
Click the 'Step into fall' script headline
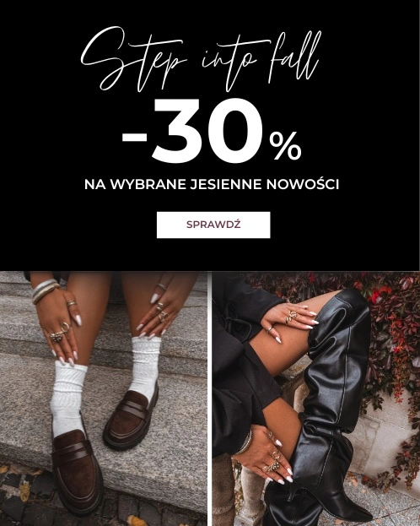(x=201, y=60)
